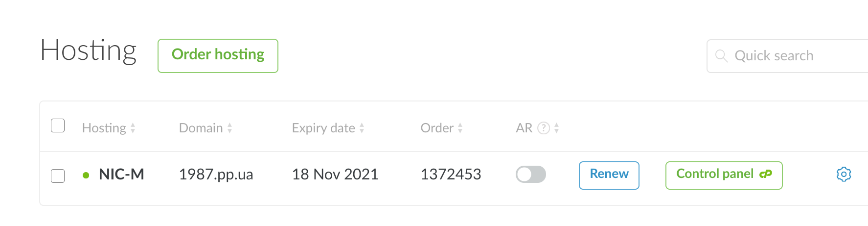Screen dimensions: 868x226
Task: Click the 1987.pp.ua domain
Action: coord(216,175)
